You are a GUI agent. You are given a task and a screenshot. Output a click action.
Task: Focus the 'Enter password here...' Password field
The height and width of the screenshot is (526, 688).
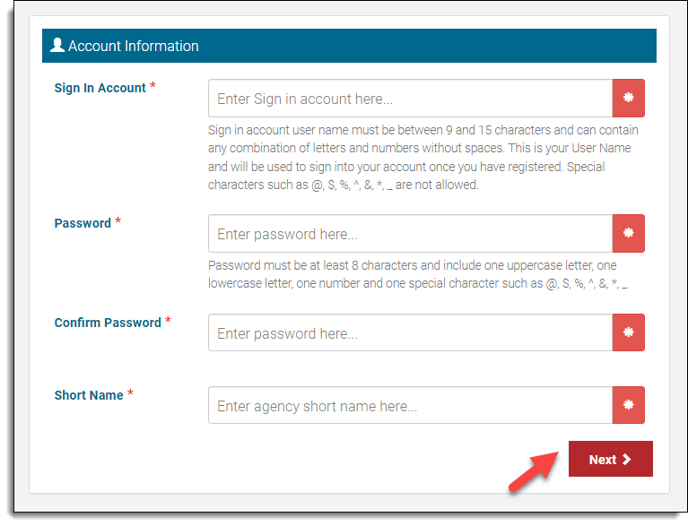point(410,234)
